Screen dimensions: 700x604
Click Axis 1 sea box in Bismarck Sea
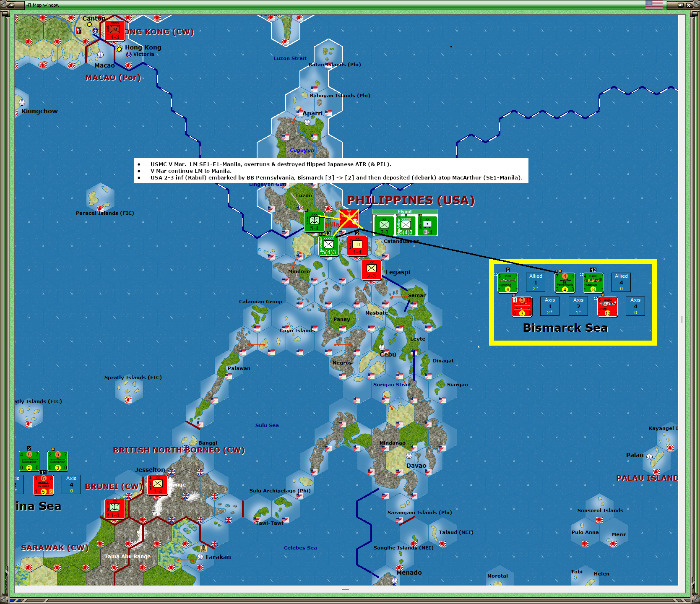pos(550,306)
